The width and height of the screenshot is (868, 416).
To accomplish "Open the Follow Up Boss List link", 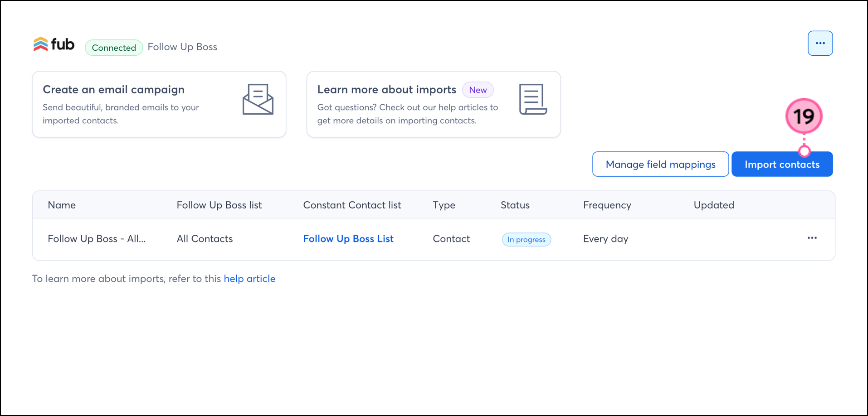I will pyautogui.click(x=348, y=239).
